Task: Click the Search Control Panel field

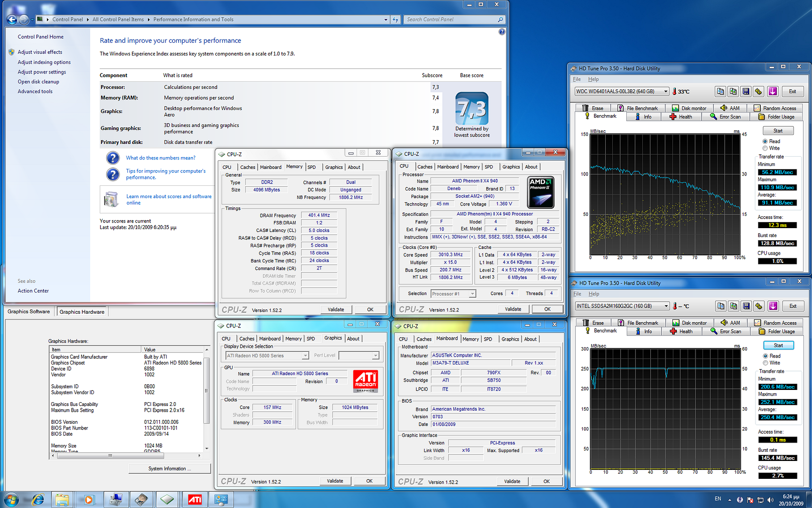Action: (450, 19)
